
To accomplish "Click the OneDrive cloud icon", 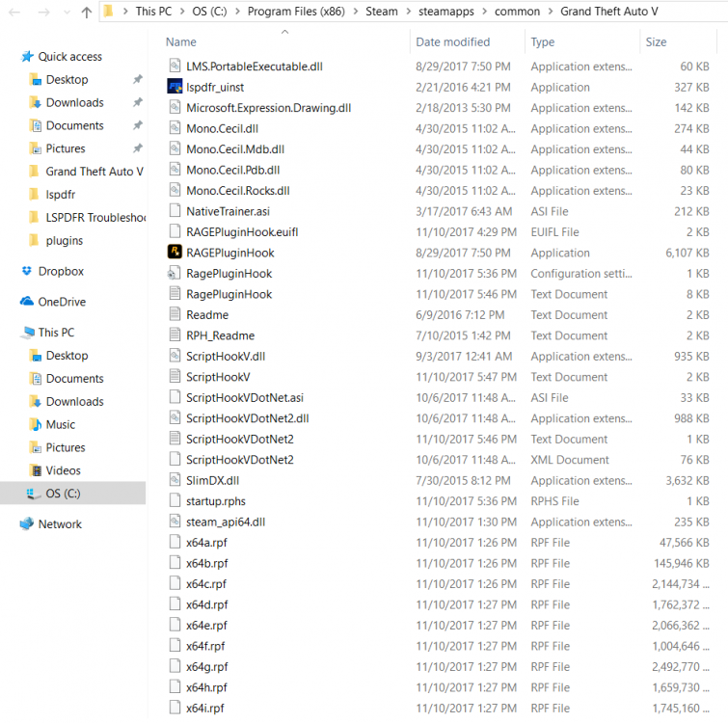I will pyautogui.click(x=27, y=301).
